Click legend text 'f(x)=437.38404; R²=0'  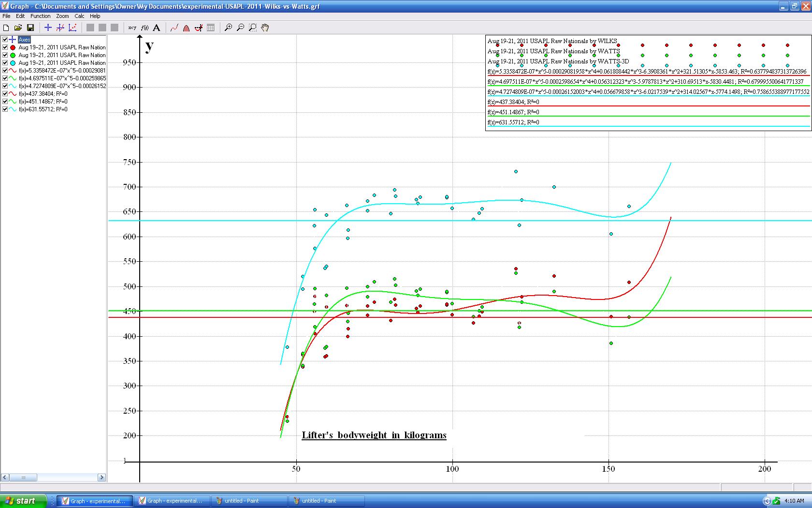pos(513,102)
